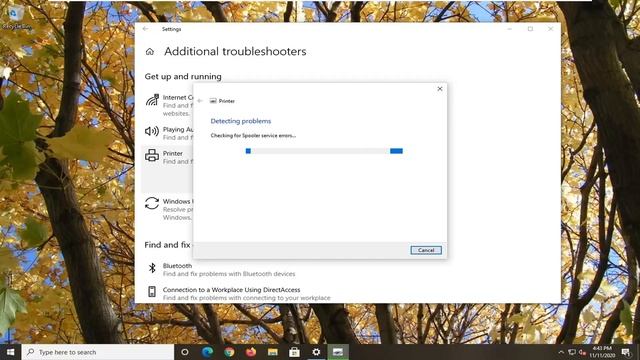Show hidden system tray icons
Viewport: 640px width, 360px height.
(x=561, y=352)
